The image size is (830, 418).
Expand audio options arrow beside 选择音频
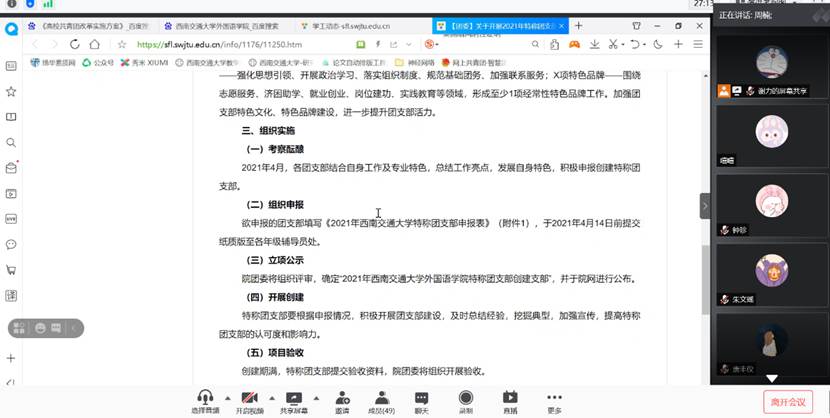pos(228,398)
